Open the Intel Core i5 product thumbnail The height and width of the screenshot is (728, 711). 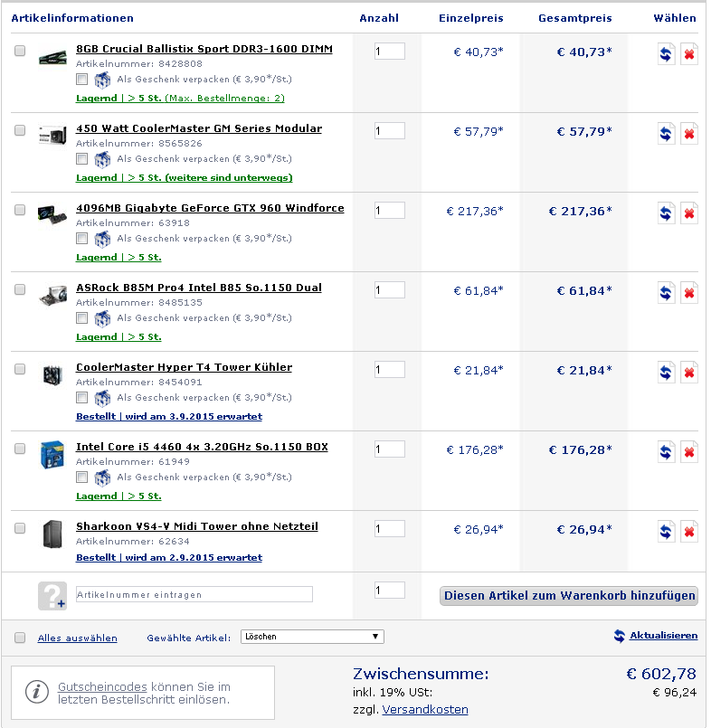click(x=52, y=455)
